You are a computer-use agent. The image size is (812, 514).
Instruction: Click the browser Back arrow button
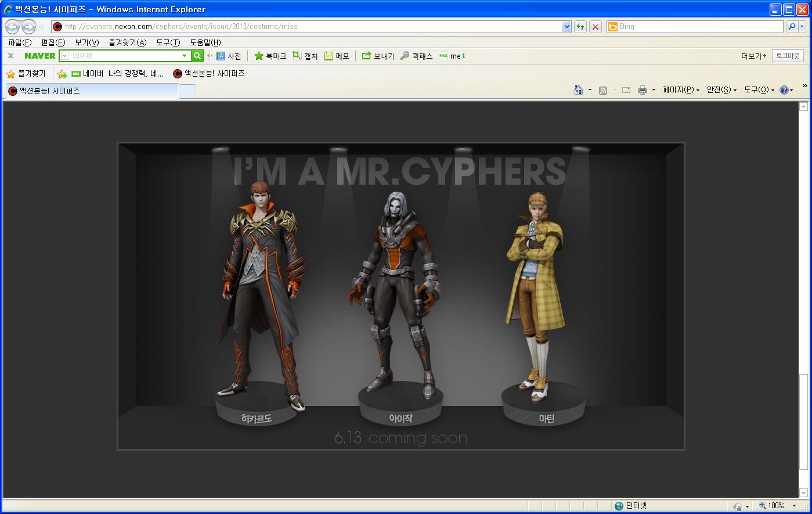[12, 27]
